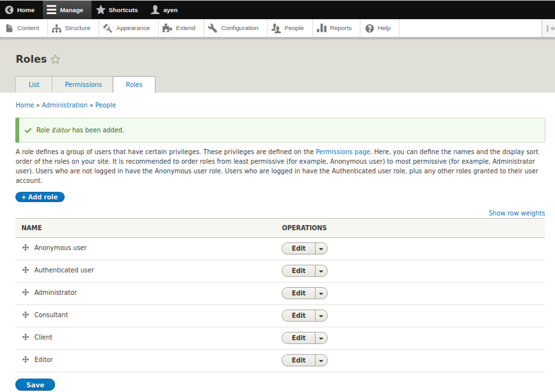
Task: Click the drag handle for Editor row
Action: (x=26, y=360)
